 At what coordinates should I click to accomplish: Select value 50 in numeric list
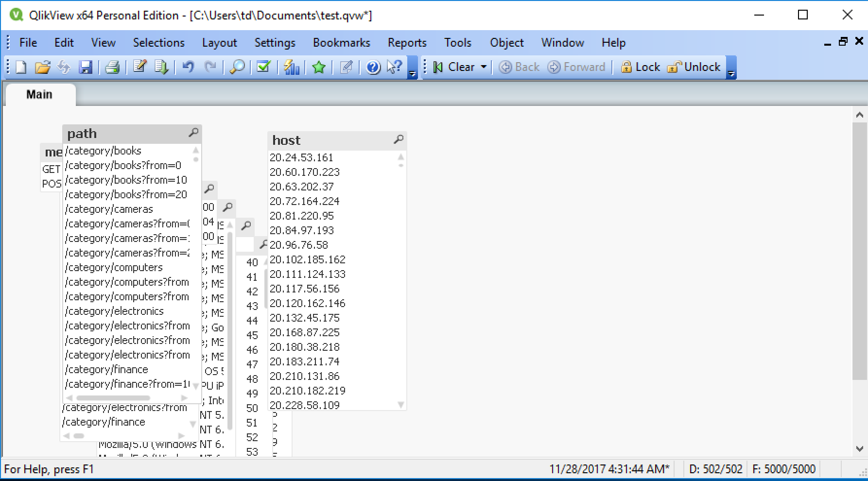(x=252, y=408)
